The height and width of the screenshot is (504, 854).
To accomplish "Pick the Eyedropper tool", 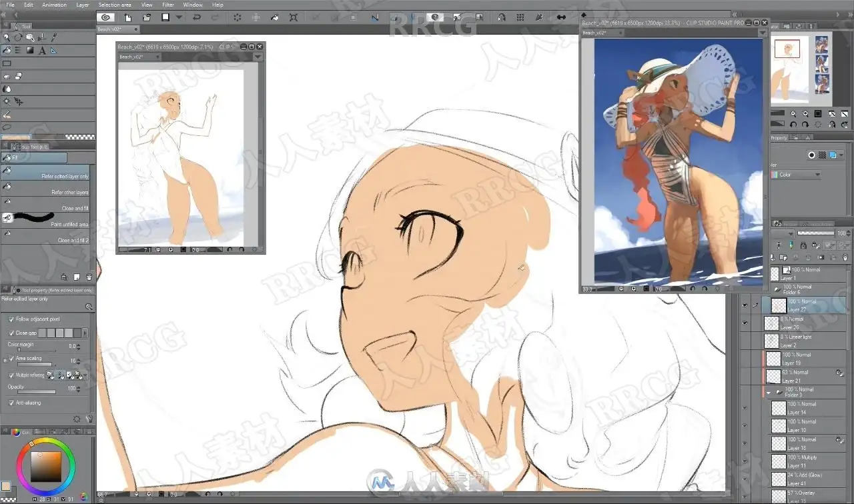I will (54, 38).
